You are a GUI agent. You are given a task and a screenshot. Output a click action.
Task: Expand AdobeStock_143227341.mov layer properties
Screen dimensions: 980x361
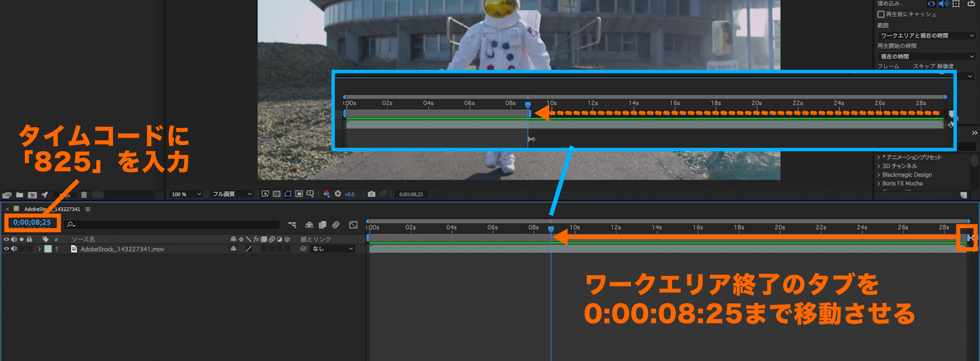tap(39, 249)
